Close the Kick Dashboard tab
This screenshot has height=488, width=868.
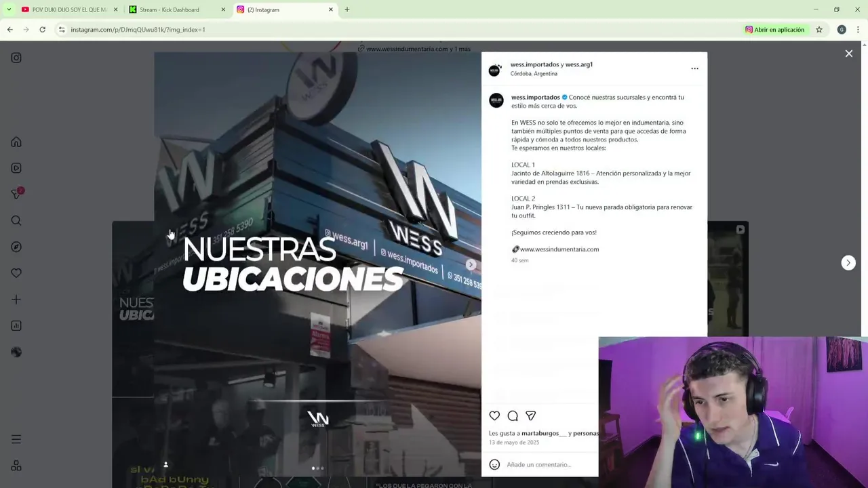pyautogui.click(x=223, y=9)
